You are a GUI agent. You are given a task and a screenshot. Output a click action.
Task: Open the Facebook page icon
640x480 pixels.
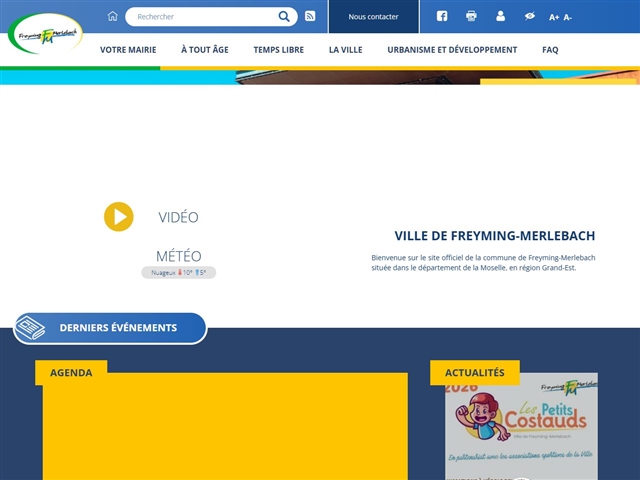442,17
